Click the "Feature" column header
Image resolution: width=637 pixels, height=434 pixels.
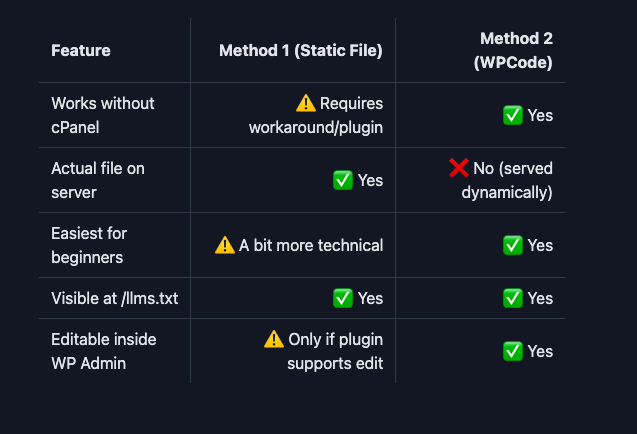click(81, 50)
